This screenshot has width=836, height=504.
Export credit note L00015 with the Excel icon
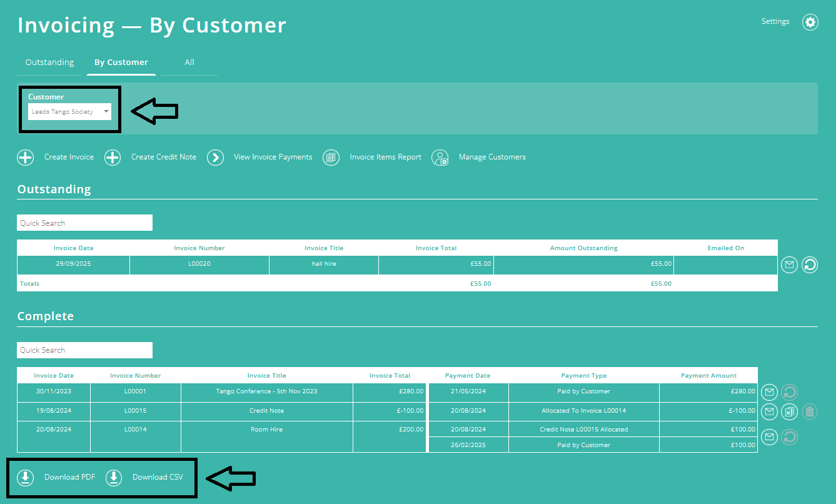tap(789, 411)
